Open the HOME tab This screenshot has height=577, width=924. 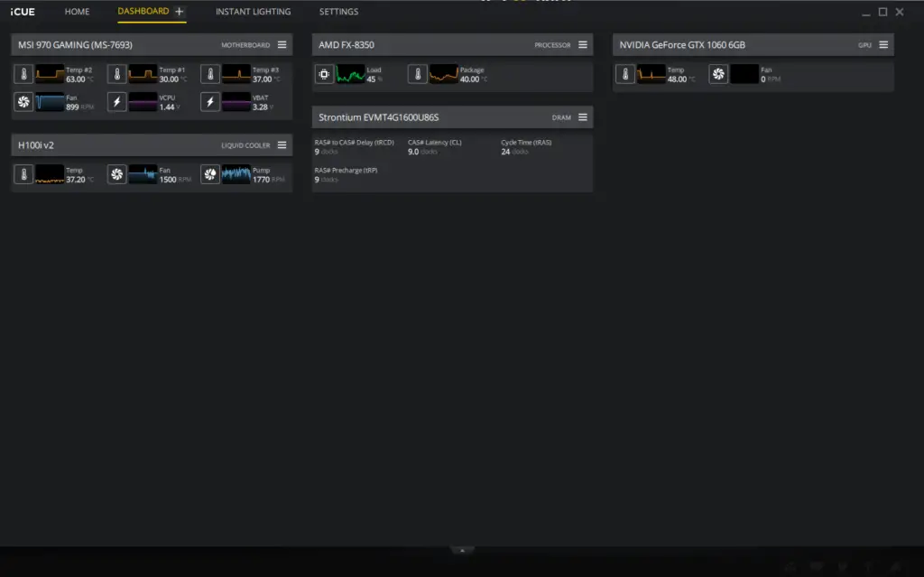click(x=78, y=12)
